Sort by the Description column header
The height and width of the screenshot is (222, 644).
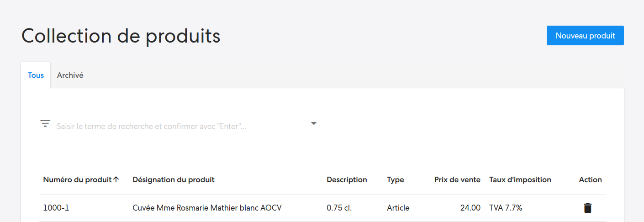(x=347, y=179)
